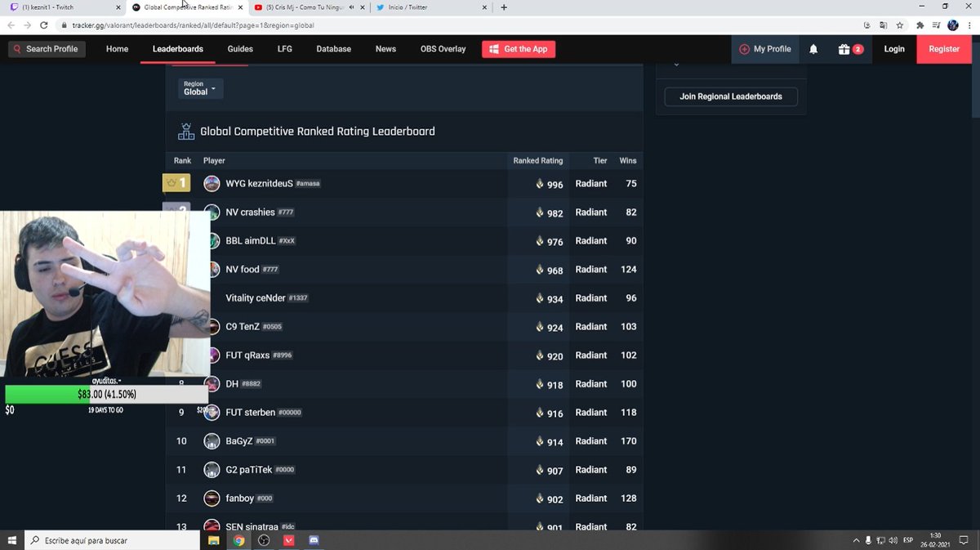
Task: Click the volume icon in system tray
Action: (x=893, y=540)
